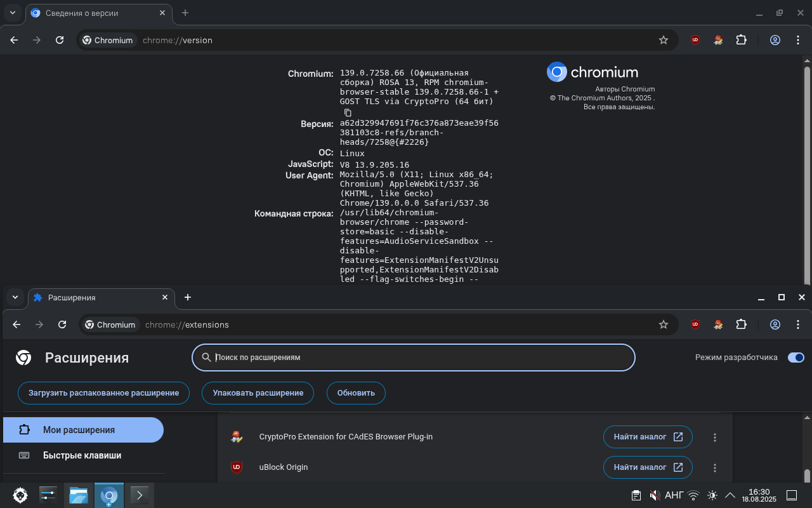Screen dimensions: 812x508
Task: Go back in the chrome://version window
Action: [14, 40]
